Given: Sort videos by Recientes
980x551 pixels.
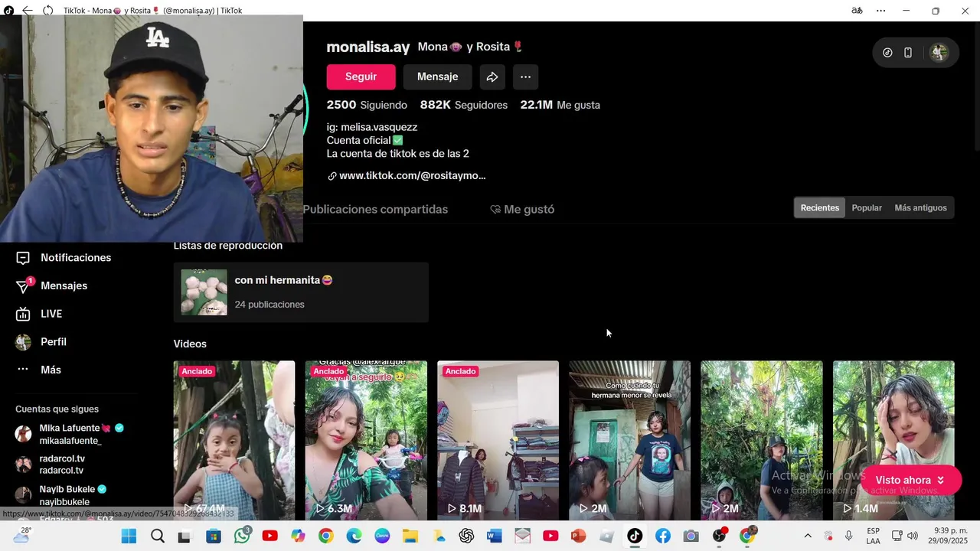Looking at the screenshot, I should (820, 207).
